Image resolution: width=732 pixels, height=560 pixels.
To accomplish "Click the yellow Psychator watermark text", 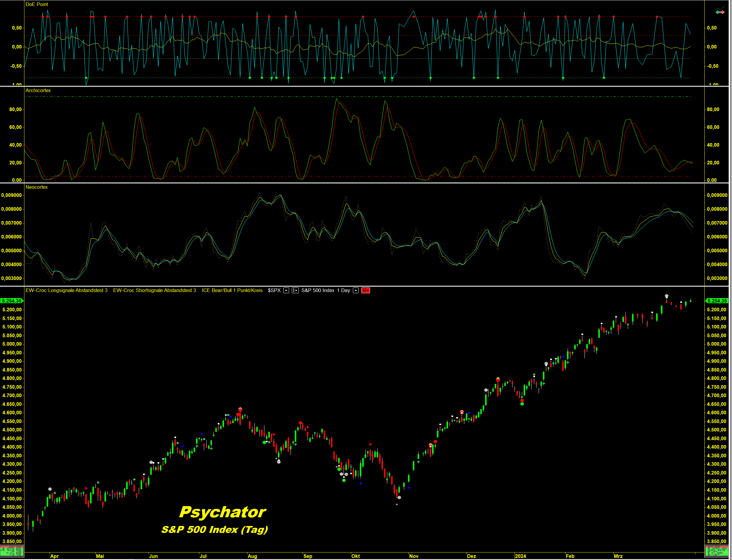I will [x=222, y=512].
